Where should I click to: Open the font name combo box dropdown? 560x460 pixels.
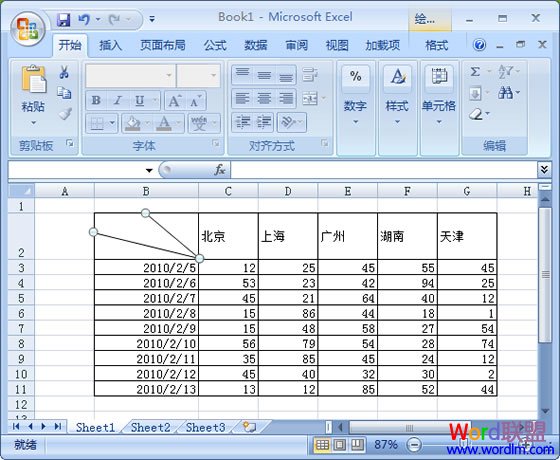pos(169,75)
